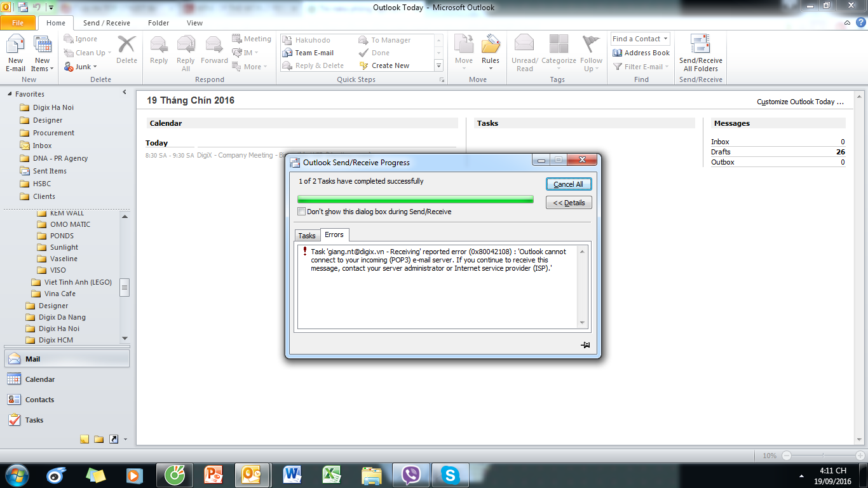868x488 pixels.
Task: Open the Outbox messages link
Action: [x=722, y=162]
